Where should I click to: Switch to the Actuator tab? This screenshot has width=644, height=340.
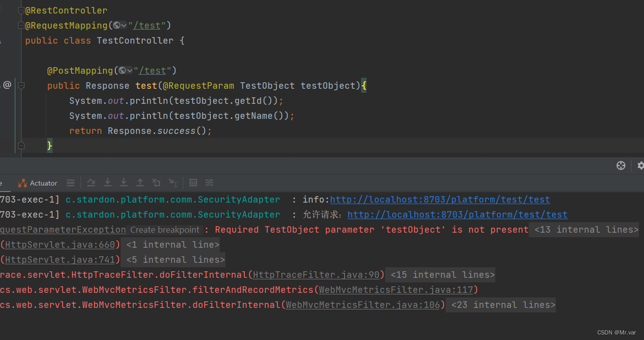click(x=44, y=183)
